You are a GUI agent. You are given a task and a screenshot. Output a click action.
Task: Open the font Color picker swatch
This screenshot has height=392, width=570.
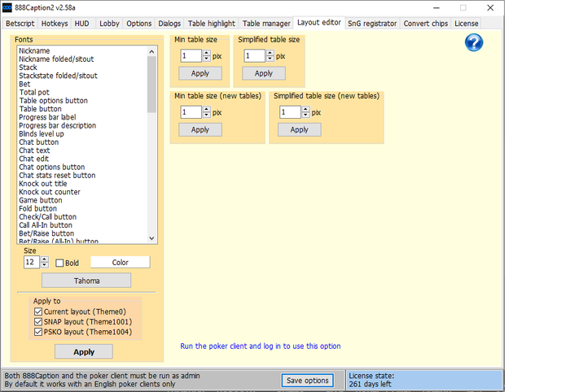121,263
